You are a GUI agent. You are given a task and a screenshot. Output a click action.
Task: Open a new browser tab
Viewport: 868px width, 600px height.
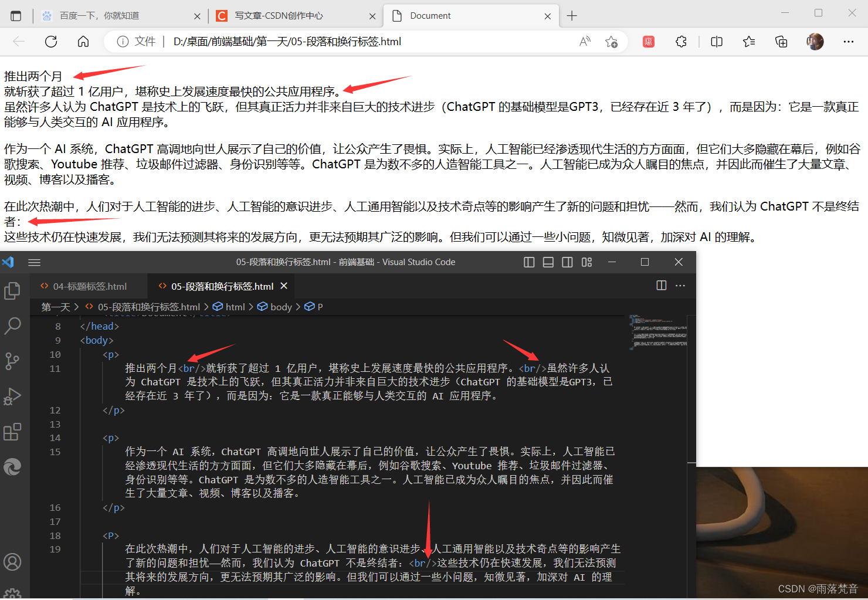(x=572, y=16)
